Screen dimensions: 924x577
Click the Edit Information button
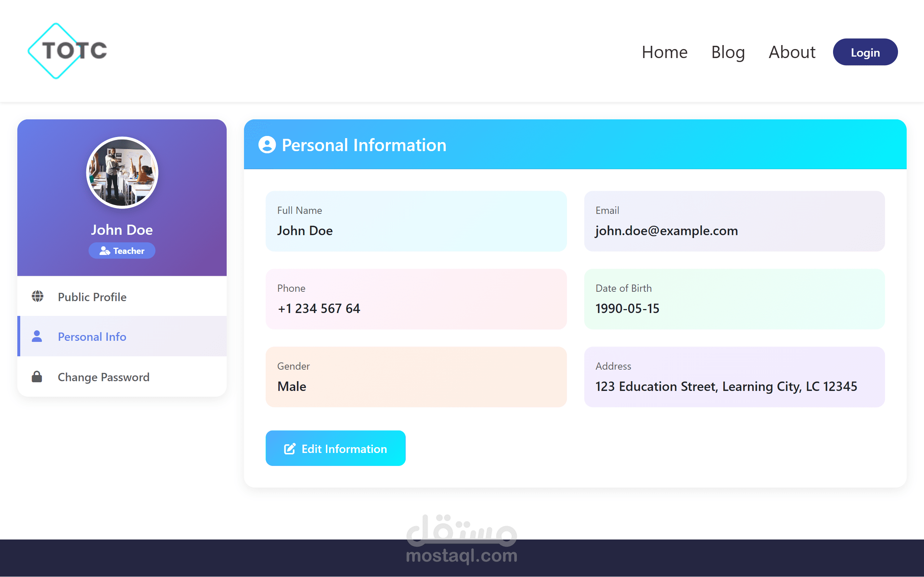[335, 448]
